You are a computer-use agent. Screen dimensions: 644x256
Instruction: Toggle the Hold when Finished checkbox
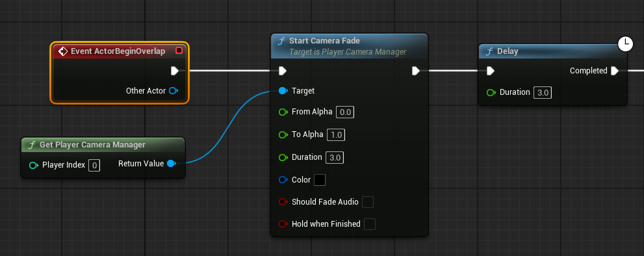(370, 224)
